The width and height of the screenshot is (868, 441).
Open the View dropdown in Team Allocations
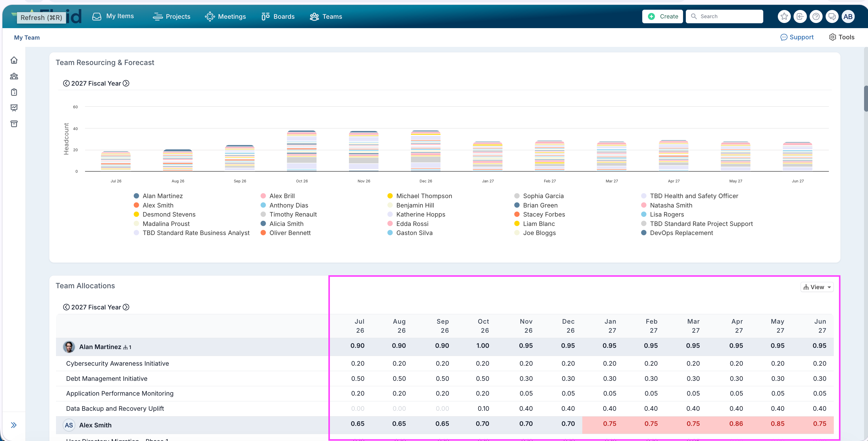pyautogui.click(x=817, y=287)
